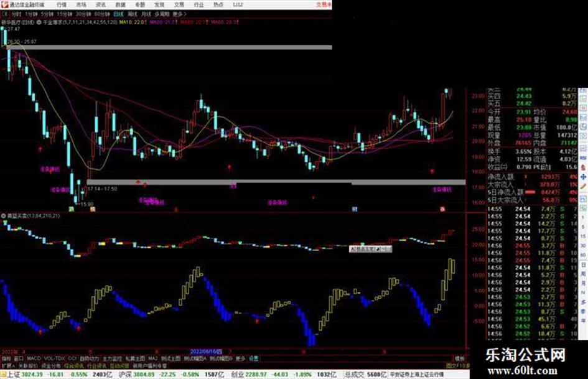
Task: Open the 行情 menu
Action: 62,4
